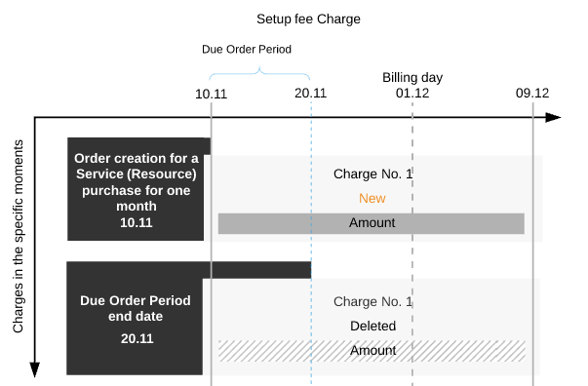Select the Due Order Period label

[x=247, y=50]
